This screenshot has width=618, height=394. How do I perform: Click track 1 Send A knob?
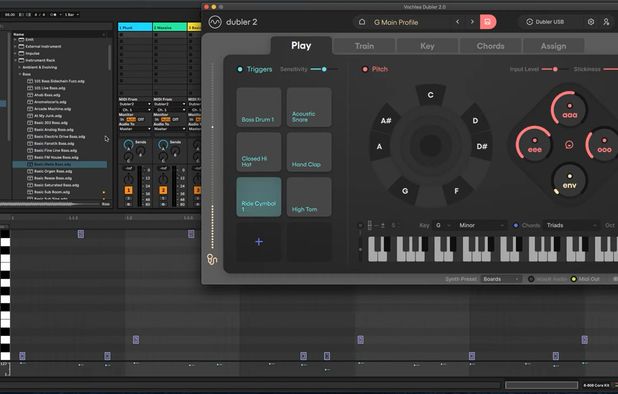[x=128, y=145]
